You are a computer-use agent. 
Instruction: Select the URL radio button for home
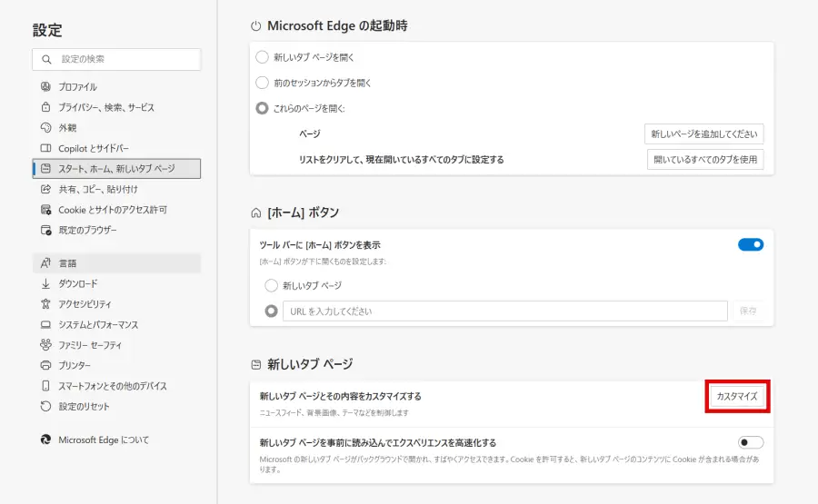point(271,311)
